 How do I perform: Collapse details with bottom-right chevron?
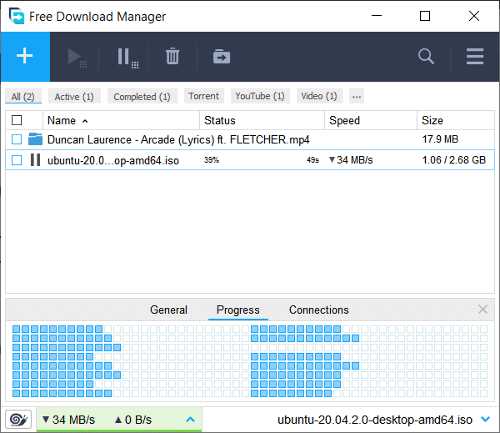tap(486, 419)
